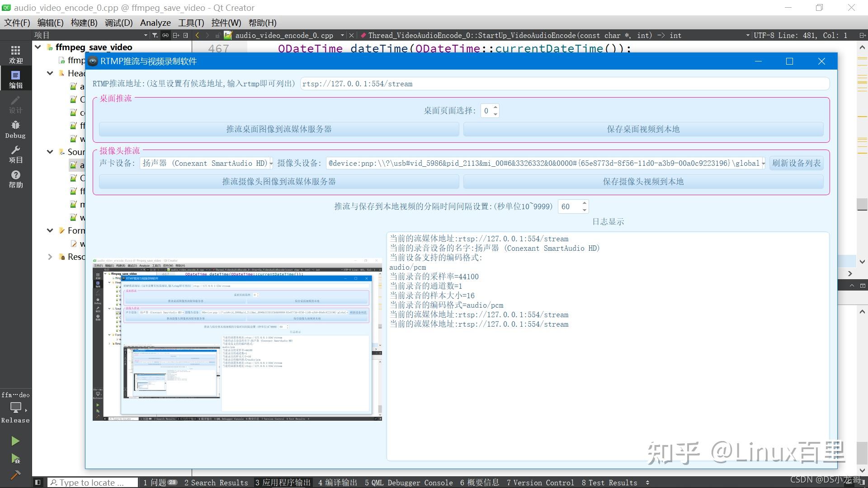868x488 pixels.
Task: Build the project using the hammer icon
Action: point(15,475)
